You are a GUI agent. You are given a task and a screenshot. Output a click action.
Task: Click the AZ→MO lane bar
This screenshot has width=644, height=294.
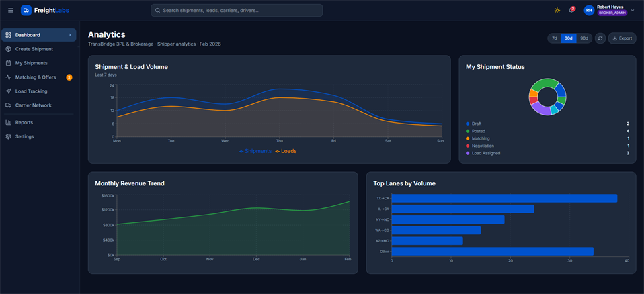pos(427,241)
